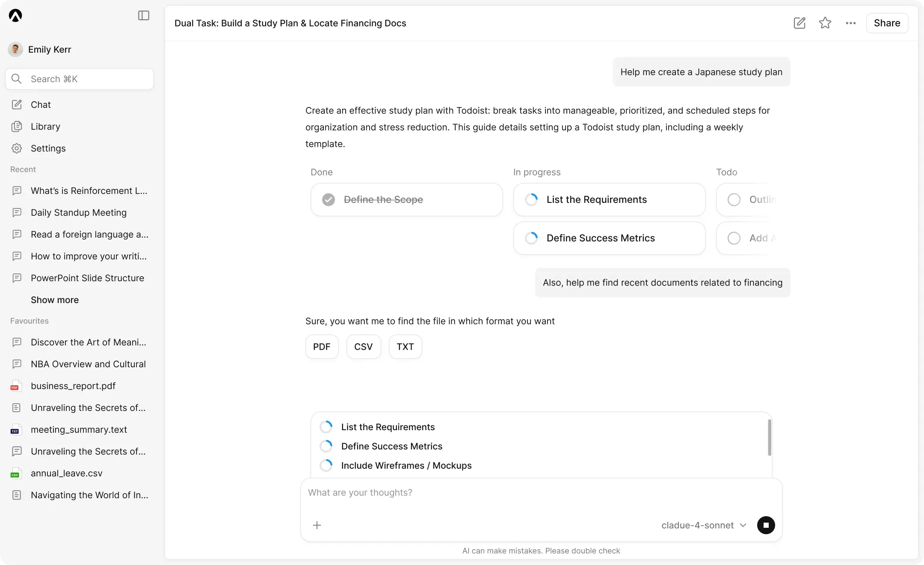
Task: Click the Share button
Action: [887, 23]
